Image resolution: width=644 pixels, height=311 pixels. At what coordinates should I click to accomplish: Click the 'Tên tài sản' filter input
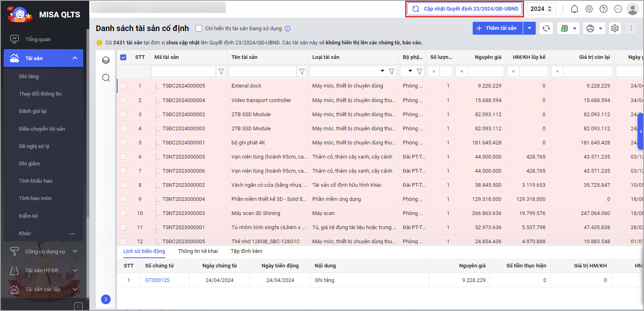[x=263, y=71]
